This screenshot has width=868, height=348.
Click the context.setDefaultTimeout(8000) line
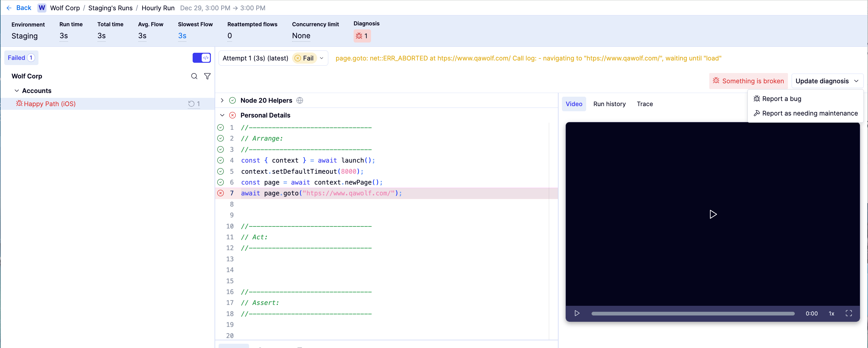coord(302,171)
